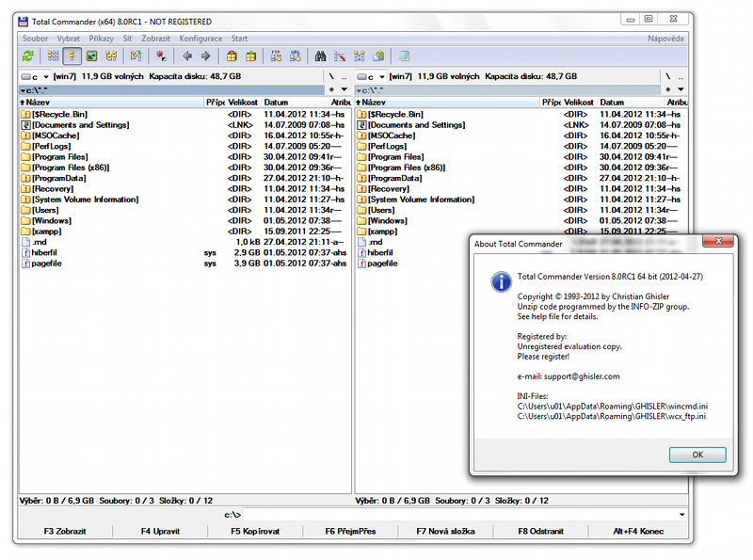Click the PerfLogs folder icon in right panel
Screen dimensions: 753x560
tap(361, 147)
